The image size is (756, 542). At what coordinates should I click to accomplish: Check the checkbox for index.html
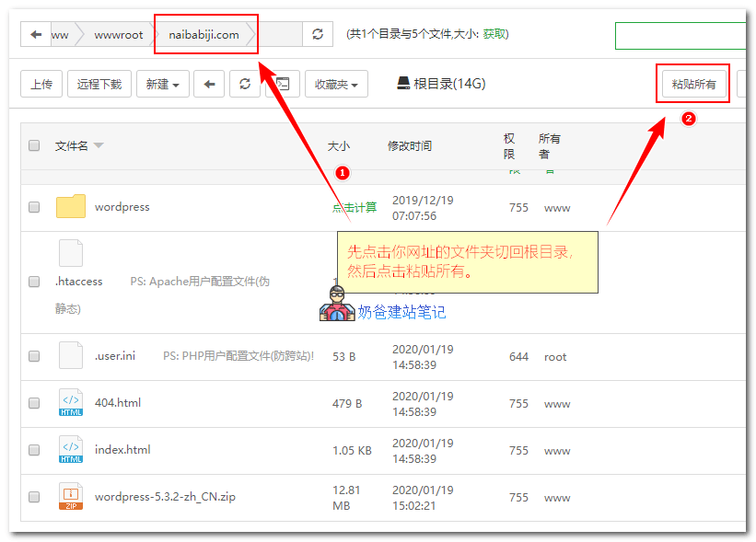pos(34,449)
